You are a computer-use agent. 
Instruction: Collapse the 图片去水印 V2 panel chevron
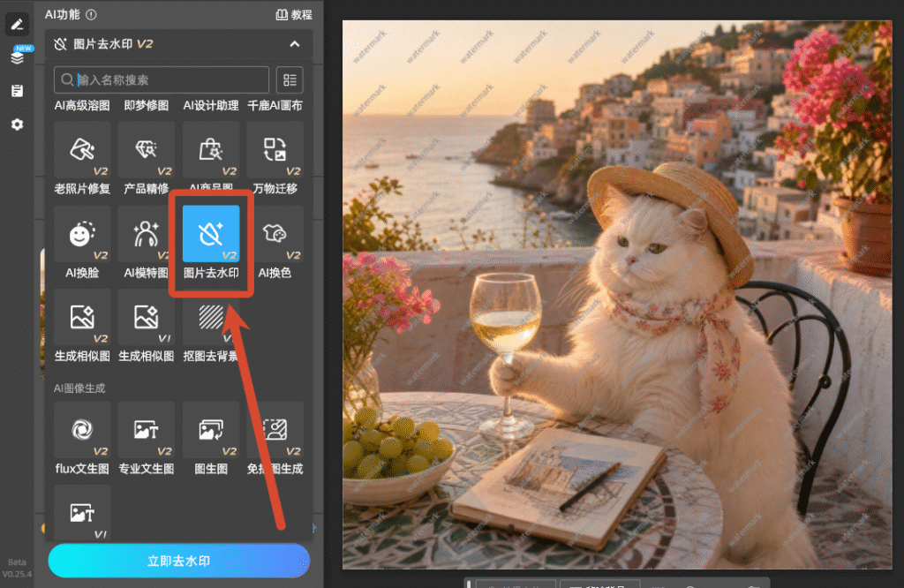(295, 44)
